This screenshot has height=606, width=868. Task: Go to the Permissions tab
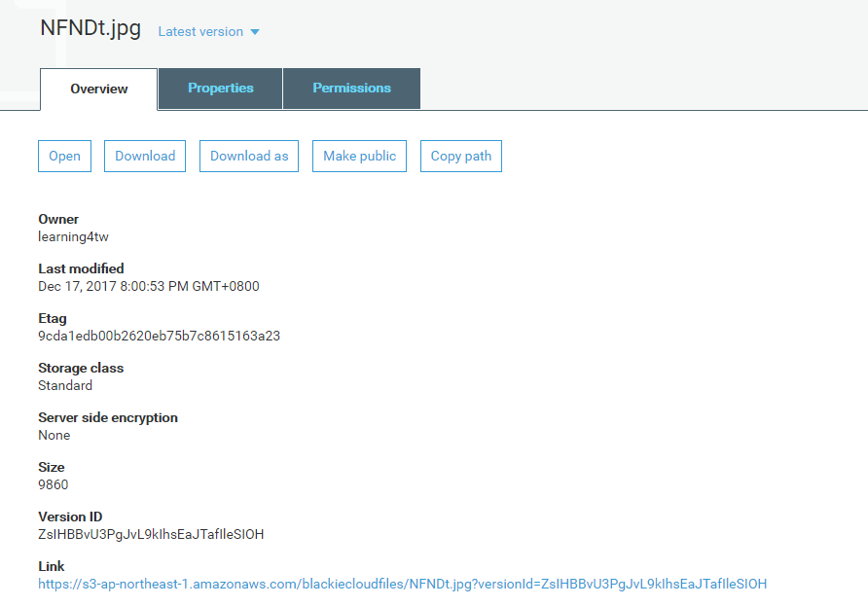(351, 89)
